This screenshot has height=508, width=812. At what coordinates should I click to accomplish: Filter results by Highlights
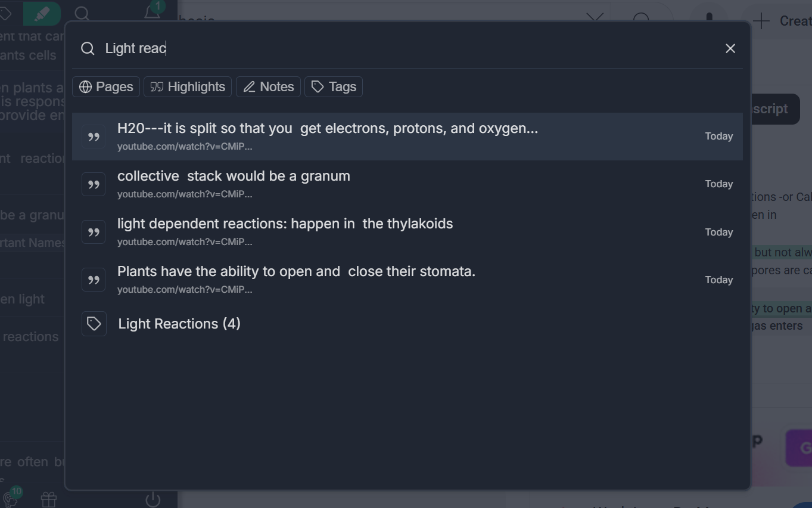[x=188, y=87]
